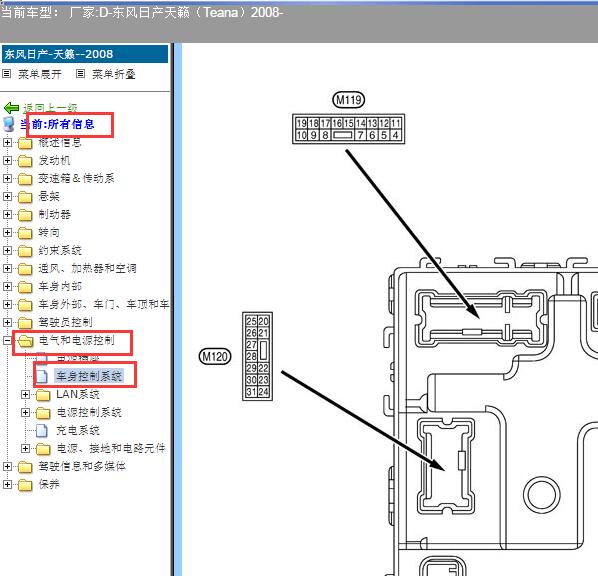Select the 电气和电源控制 folder
The width and height of the screenshot is (598, 576).
(x=76, y=340)
